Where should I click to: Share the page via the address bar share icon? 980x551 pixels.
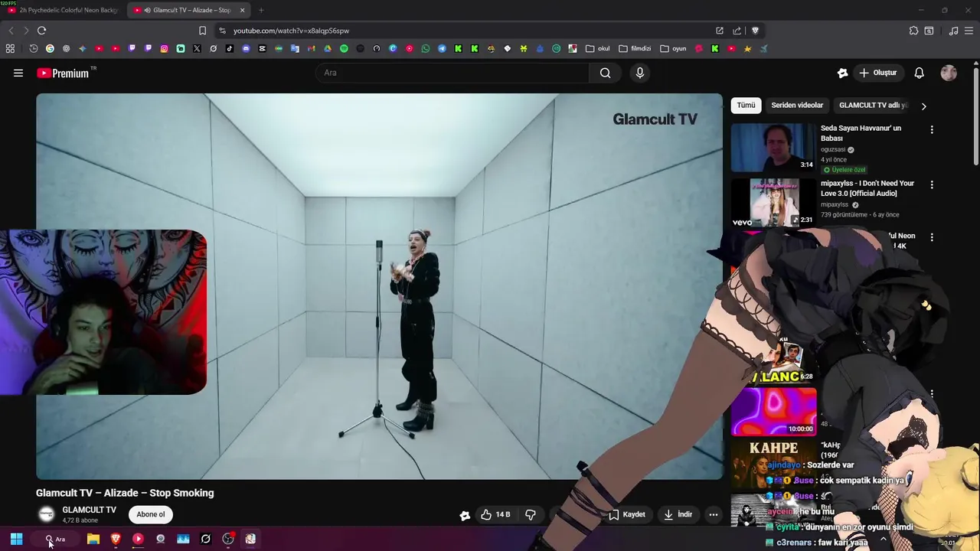click(x=737, y=31)
